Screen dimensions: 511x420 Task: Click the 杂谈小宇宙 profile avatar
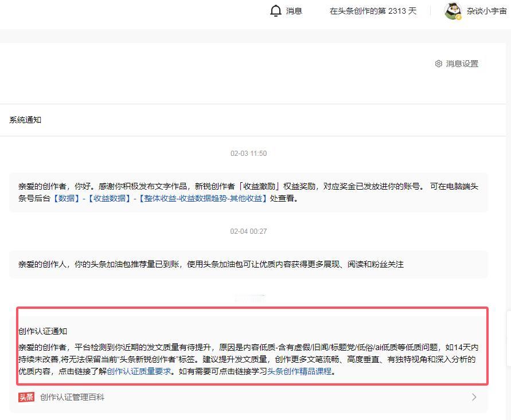(453, 11)
